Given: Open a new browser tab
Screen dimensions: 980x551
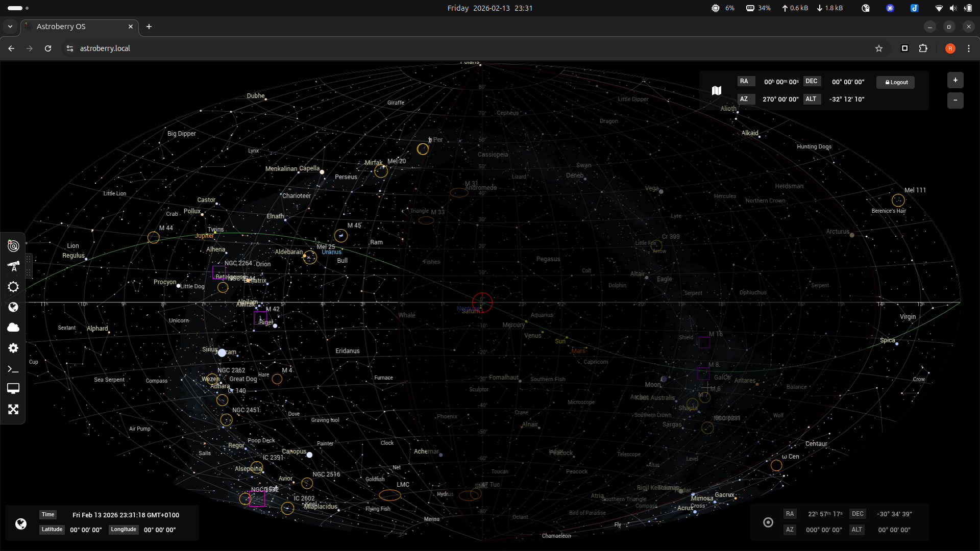Looking at the screenshot, I should pos(149,27).
